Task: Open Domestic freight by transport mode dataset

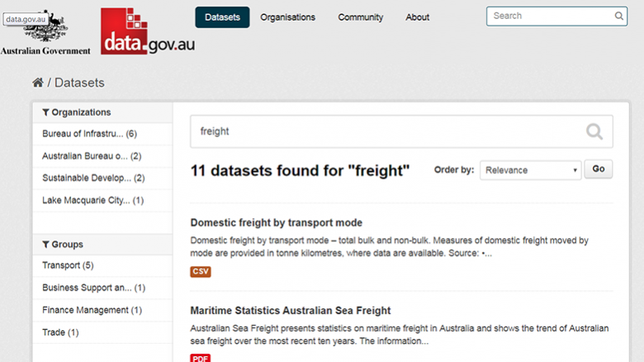Action: tap(276, 222)
